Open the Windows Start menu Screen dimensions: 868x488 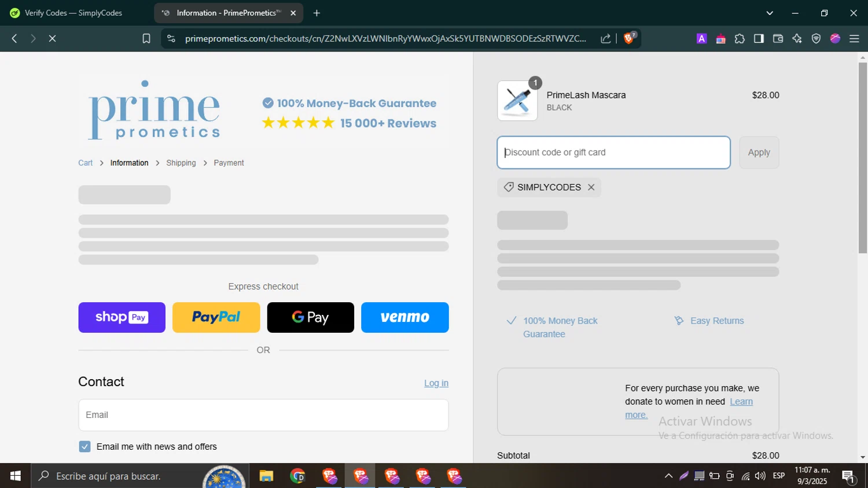[16, 476]
